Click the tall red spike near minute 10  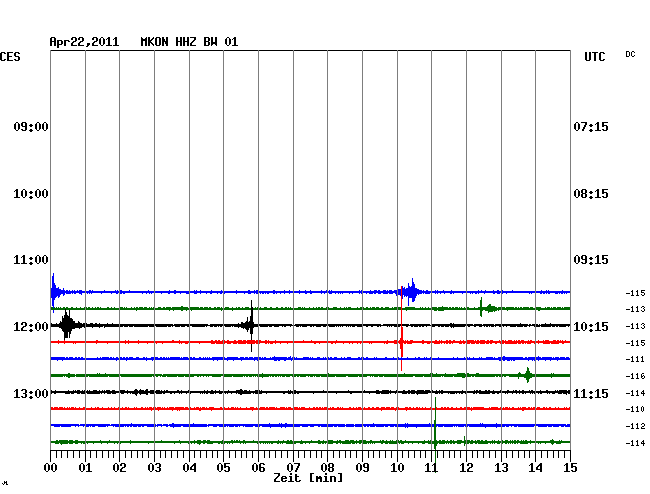(x=401, y=328)
